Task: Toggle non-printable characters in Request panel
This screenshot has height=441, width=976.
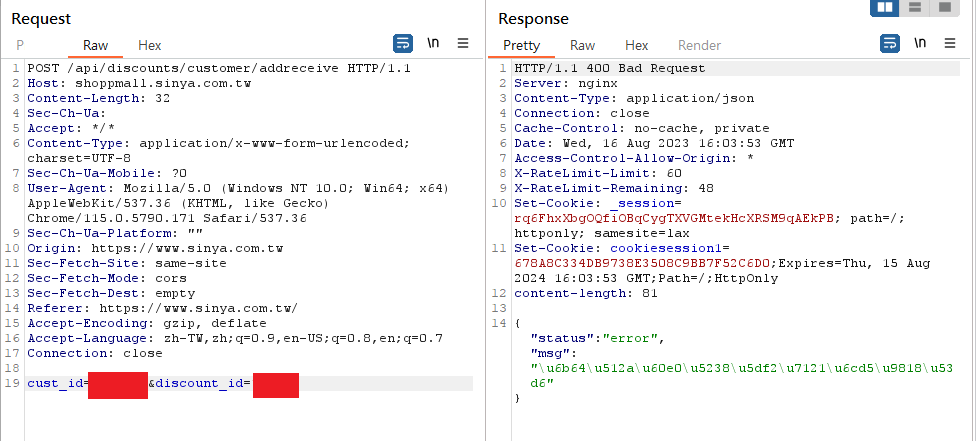Action: [x=433, y=43]
